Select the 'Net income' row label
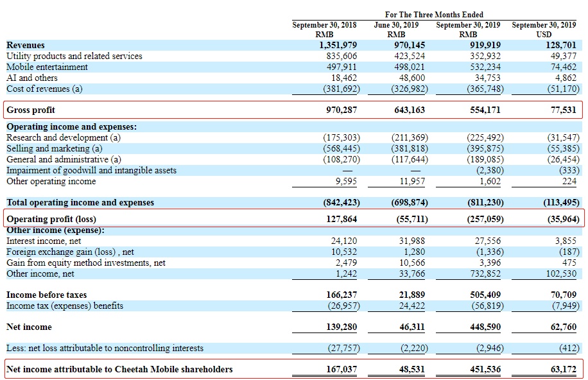 pyautogui.click(x=29, y=327)
